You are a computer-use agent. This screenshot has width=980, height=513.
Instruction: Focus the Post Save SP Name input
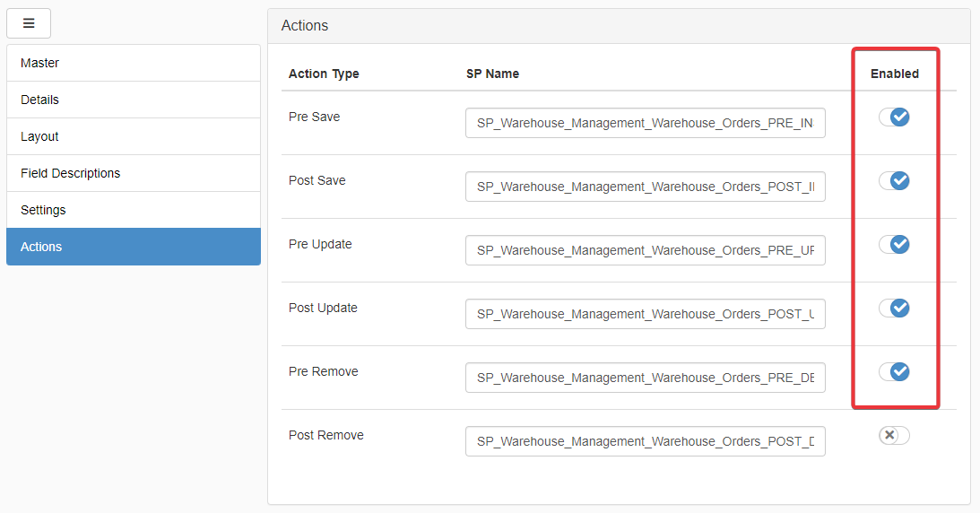[645, 187]
